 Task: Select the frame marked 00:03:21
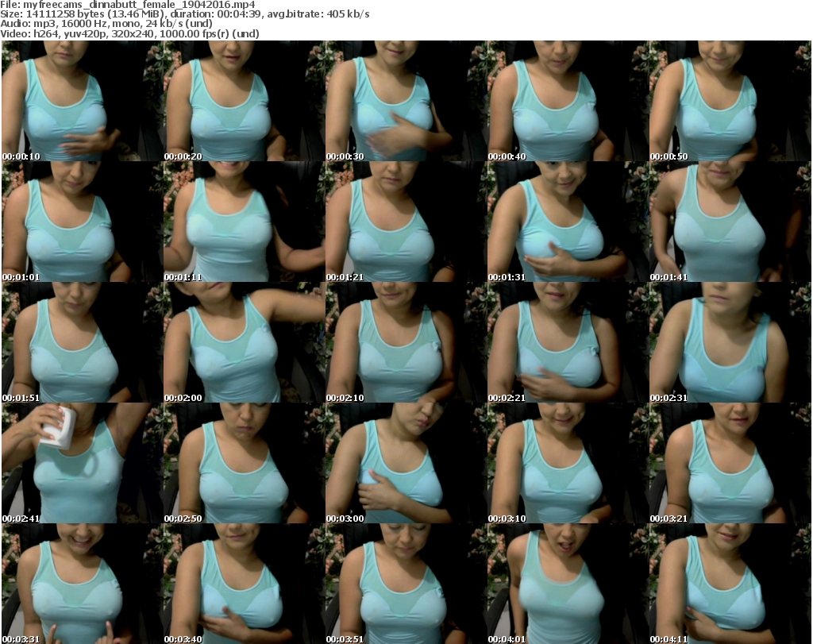tap(730, 463)
